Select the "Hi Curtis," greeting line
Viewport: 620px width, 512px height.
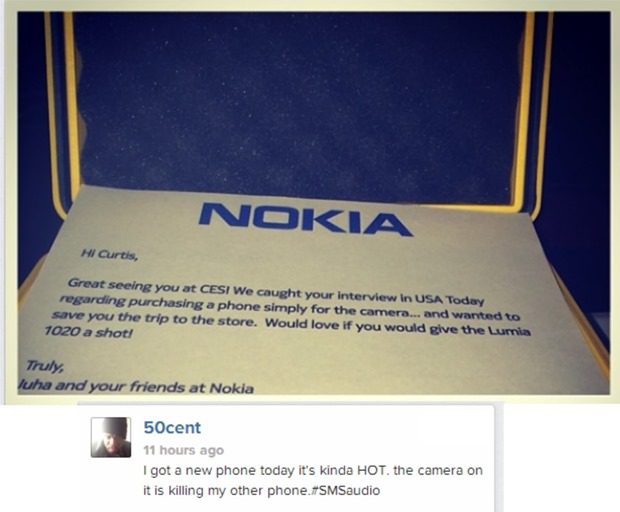point(110,254)
